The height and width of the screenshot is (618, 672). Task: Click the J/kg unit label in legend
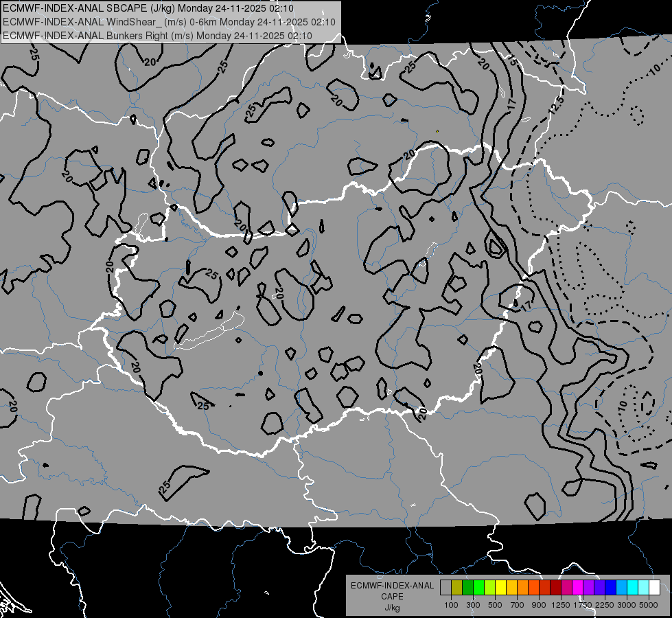[392, 608]
